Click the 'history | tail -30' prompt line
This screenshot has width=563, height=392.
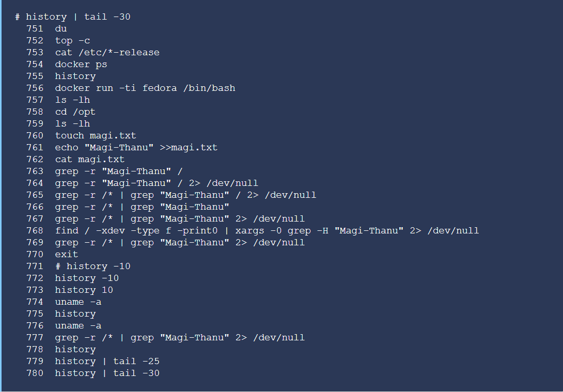coord(72,17)
